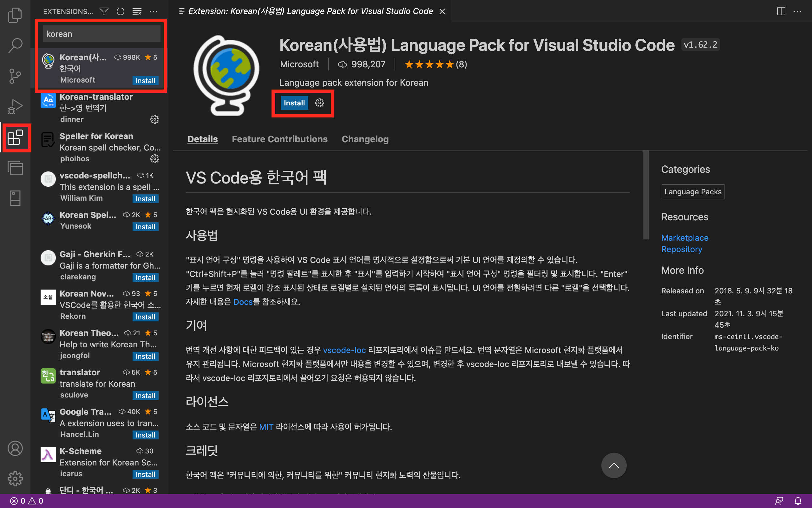The width and height of the screenshot is (812, 508).
Task: Open editor more actions ellipsis
Action: click(x=797, y=11)
